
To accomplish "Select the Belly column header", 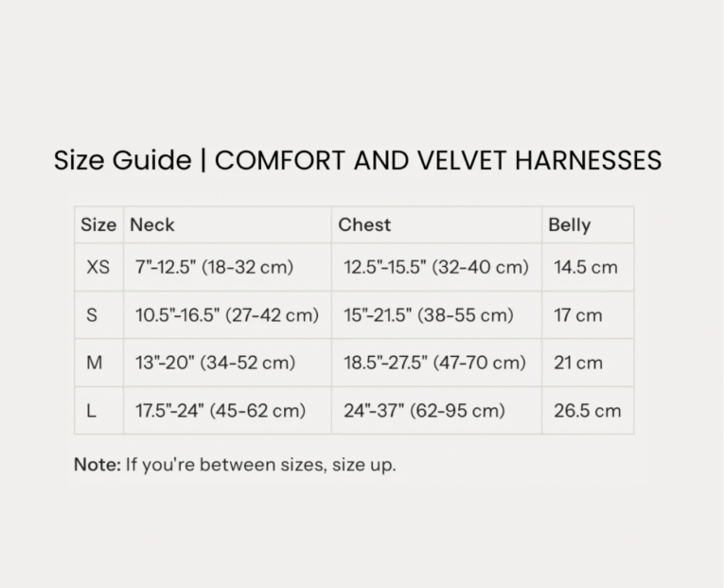I will (569, 225).
